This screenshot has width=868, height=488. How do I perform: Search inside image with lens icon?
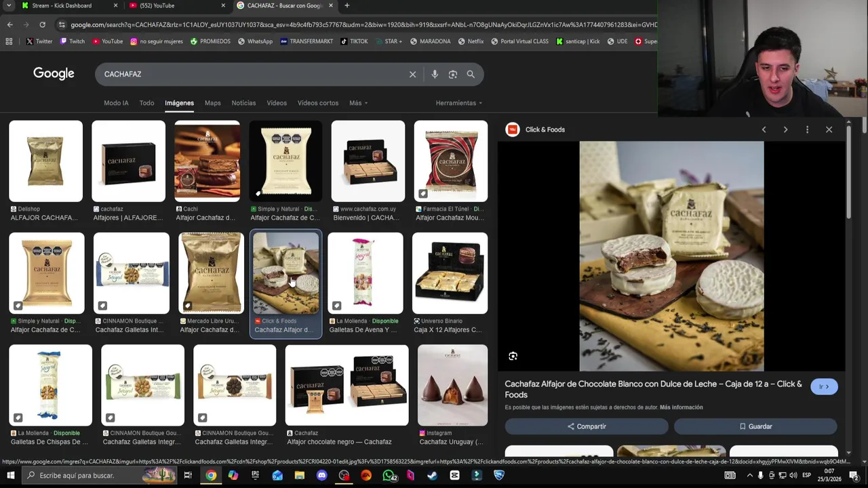pyautogui.click(x=513, y=356)
